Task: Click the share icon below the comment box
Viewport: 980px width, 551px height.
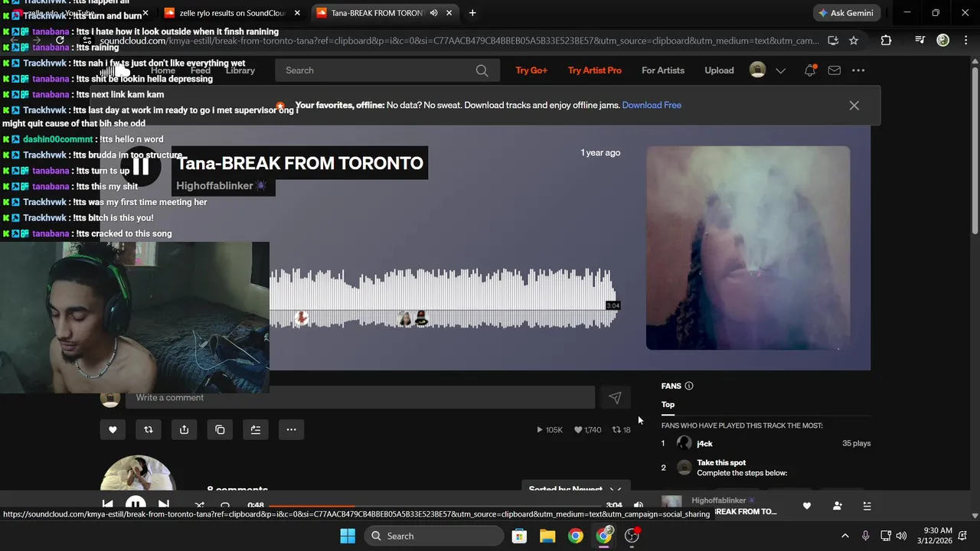Action: 184,430
